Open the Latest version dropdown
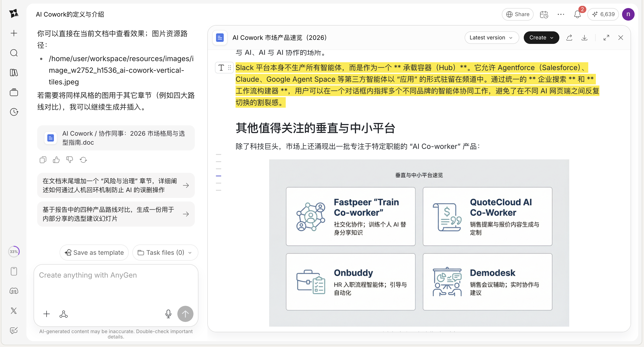The image size is (644, 347). click(491, 38)
